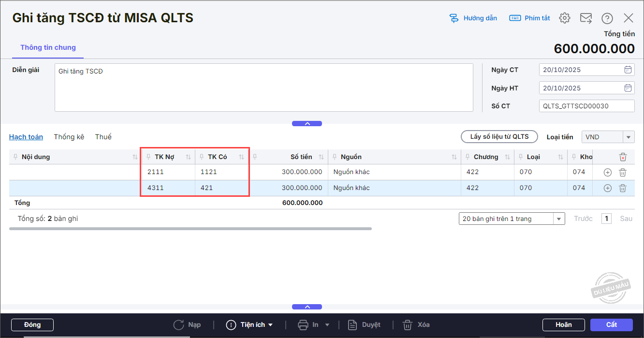Open settings gear icon in header

[x=565, y=18]
